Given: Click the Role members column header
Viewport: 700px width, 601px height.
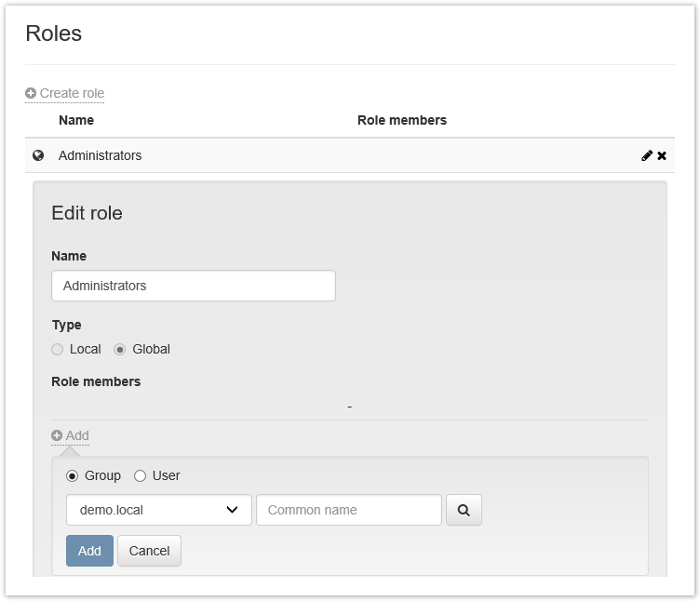Looking at the screenshot, I should pos(401,120).
